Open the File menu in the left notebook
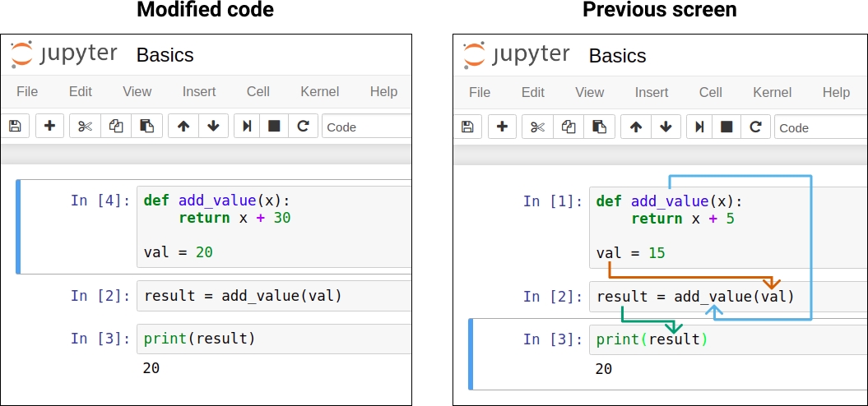 [27, 91]
